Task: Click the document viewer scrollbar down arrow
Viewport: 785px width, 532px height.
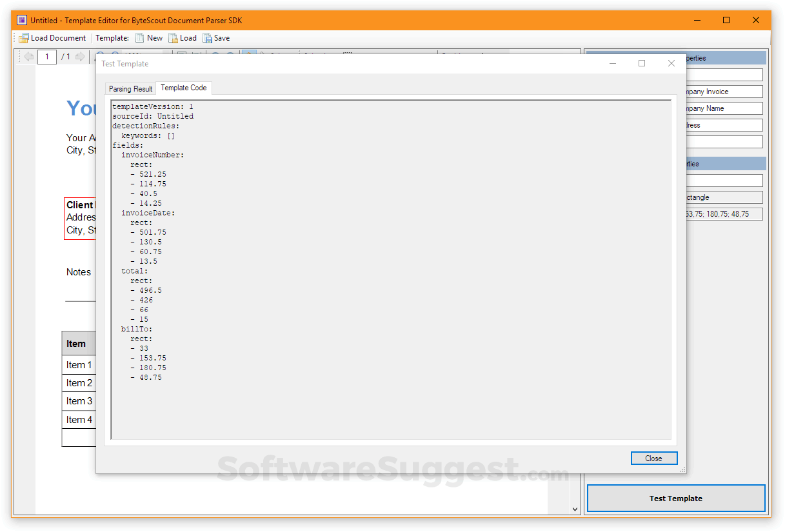Action: [575, 509]
